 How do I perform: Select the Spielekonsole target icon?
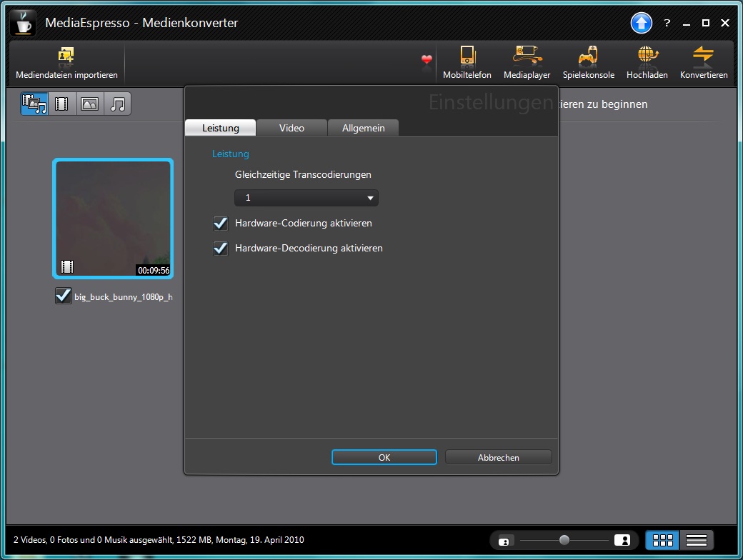[589, 63]
